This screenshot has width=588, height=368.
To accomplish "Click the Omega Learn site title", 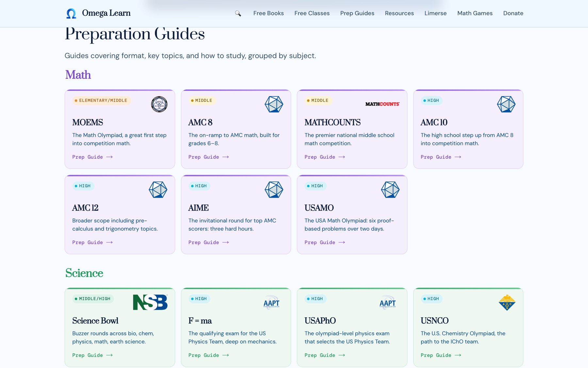I will (x=106, y=13).
